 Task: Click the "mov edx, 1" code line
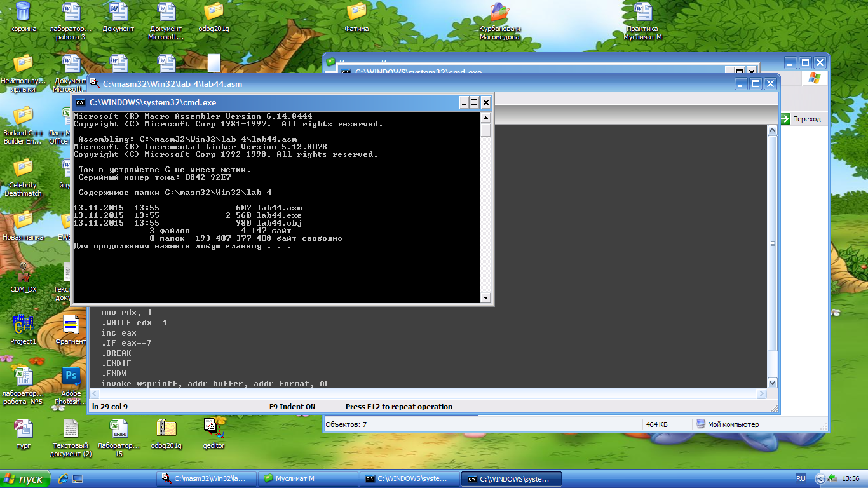pos(126,313)
